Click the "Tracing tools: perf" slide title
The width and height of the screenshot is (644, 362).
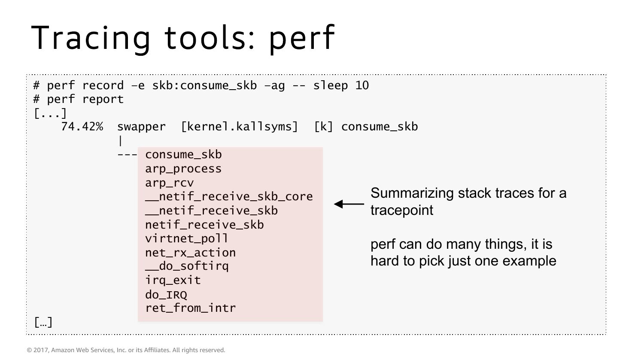(x=182, y=38)
